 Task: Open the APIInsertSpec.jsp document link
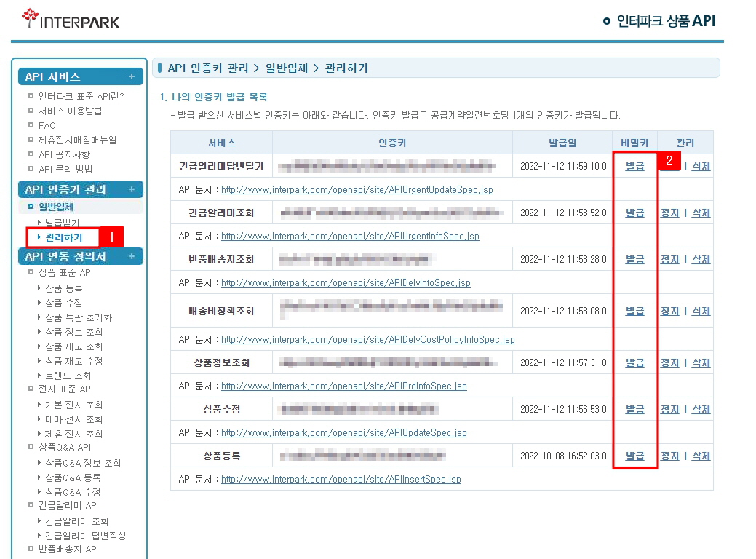(x=341, y=479)
